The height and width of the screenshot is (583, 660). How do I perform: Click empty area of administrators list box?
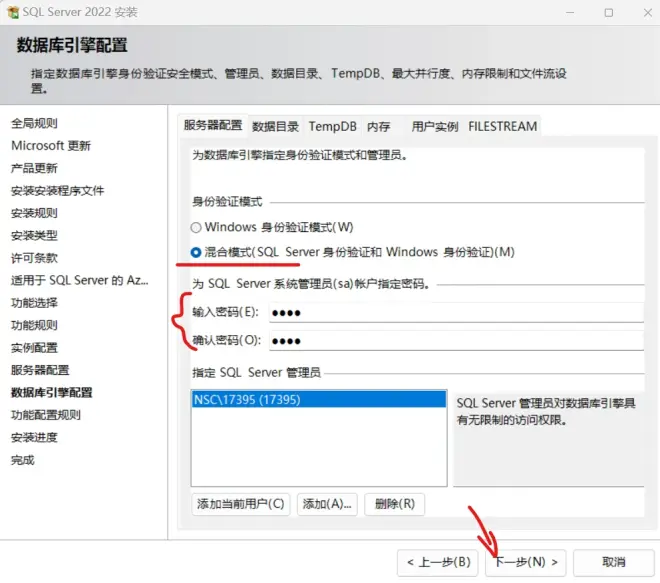tap(319, 446)
